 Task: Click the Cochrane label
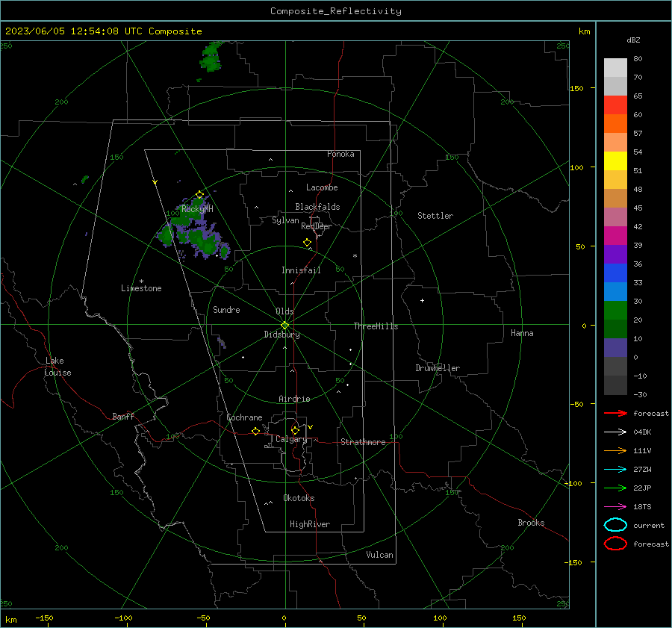coord(244,417)
